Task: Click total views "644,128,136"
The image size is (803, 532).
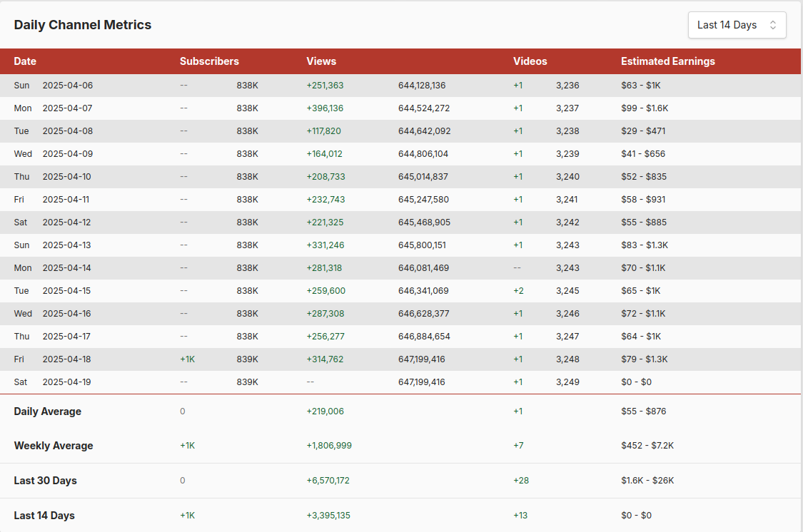Action: 422,86
